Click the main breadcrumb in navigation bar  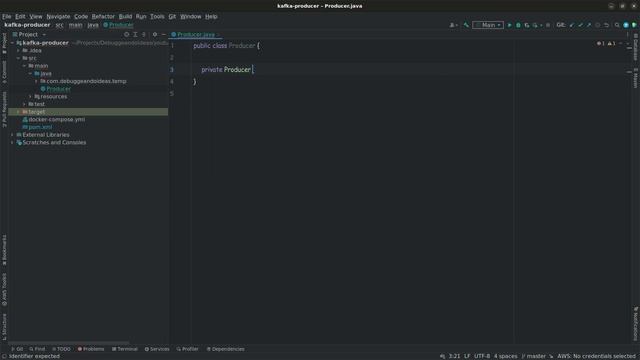(75, 25)
